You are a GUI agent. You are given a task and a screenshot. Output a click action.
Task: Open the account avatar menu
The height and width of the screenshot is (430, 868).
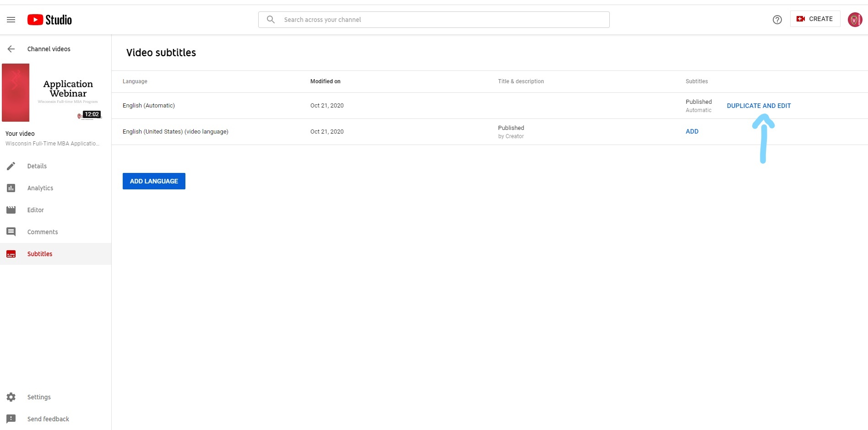(x=855, y=20)
